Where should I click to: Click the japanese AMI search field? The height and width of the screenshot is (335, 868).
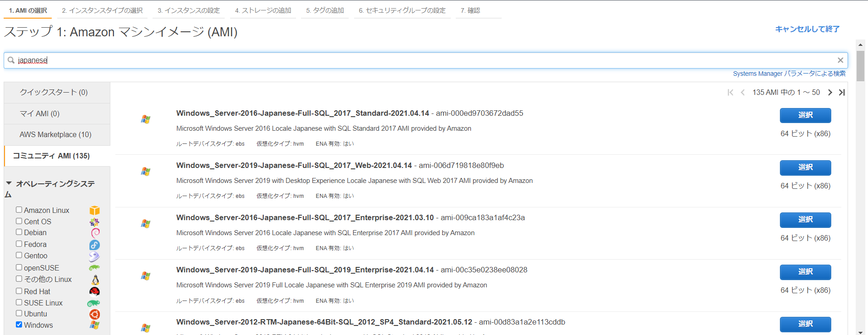426,60
